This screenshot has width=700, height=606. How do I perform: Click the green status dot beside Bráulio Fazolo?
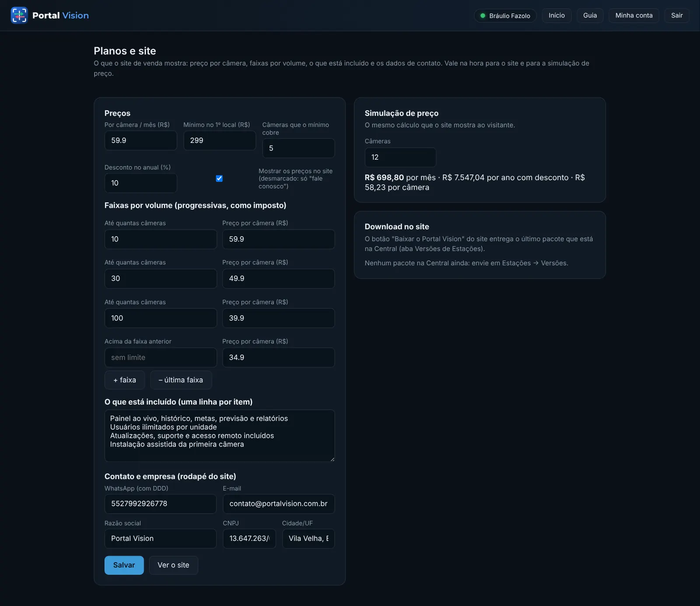[483, 16]
